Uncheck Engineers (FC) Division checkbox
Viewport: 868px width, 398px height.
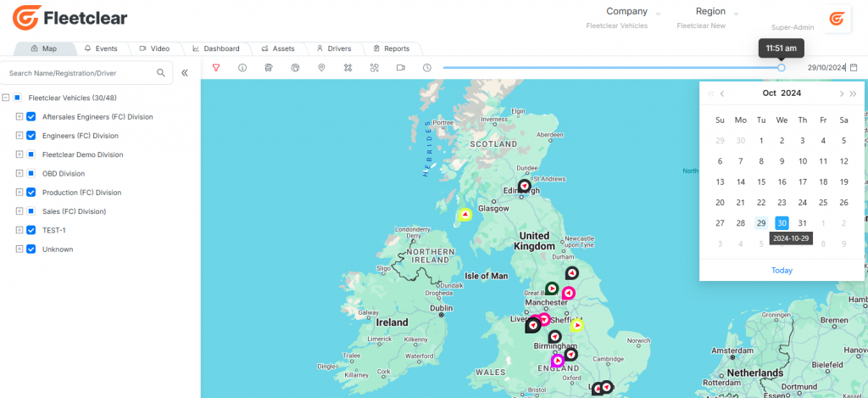point(31,136)
